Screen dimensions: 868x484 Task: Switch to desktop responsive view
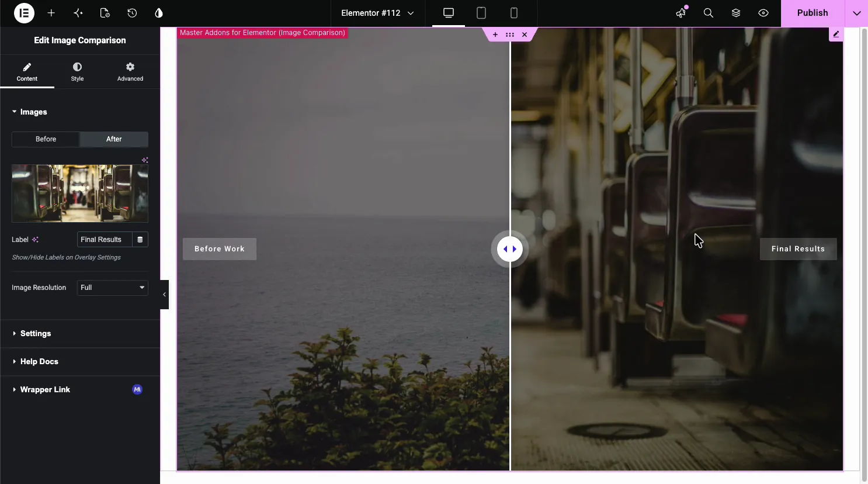pyautogui.click(x=449, y=13)
